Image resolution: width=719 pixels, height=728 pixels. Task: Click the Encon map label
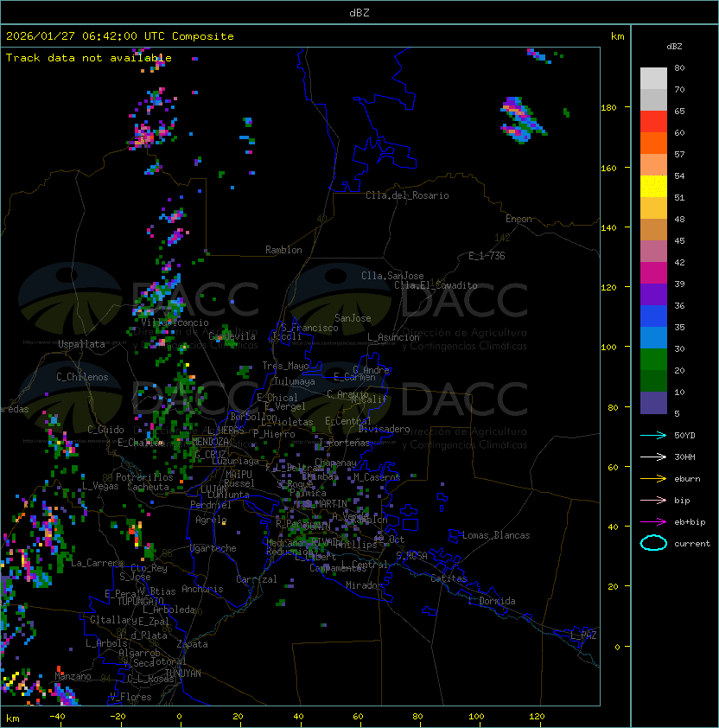pyautogui.click(x=519, y=219)
